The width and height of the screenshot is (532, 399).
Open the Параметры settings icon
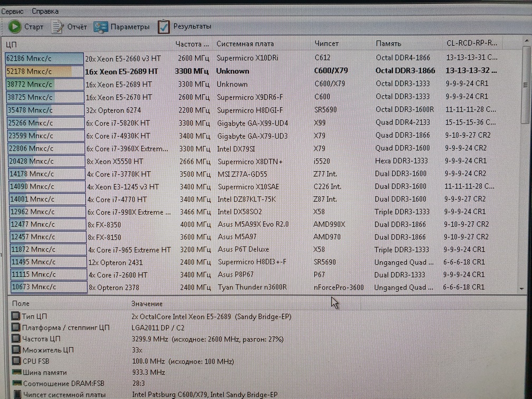pyautogui.click(x=101, y=27)
